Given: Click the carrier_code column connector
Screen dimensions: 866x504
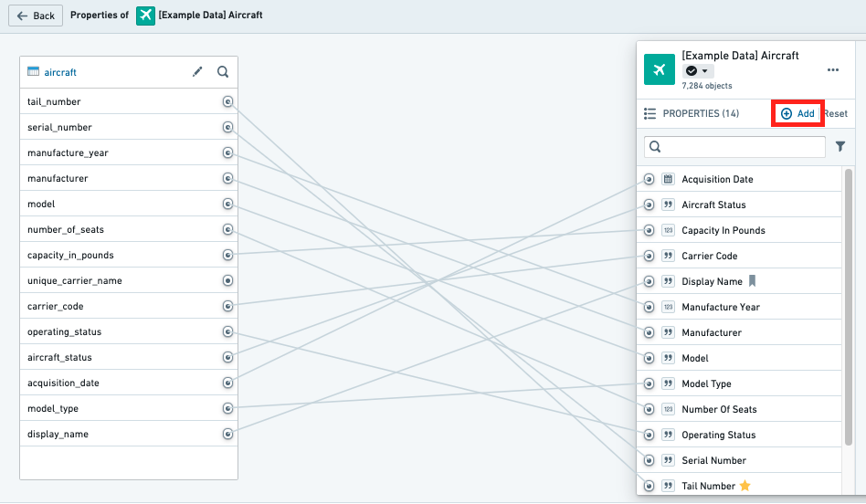Looking at the screenshot, I should 227,306.
